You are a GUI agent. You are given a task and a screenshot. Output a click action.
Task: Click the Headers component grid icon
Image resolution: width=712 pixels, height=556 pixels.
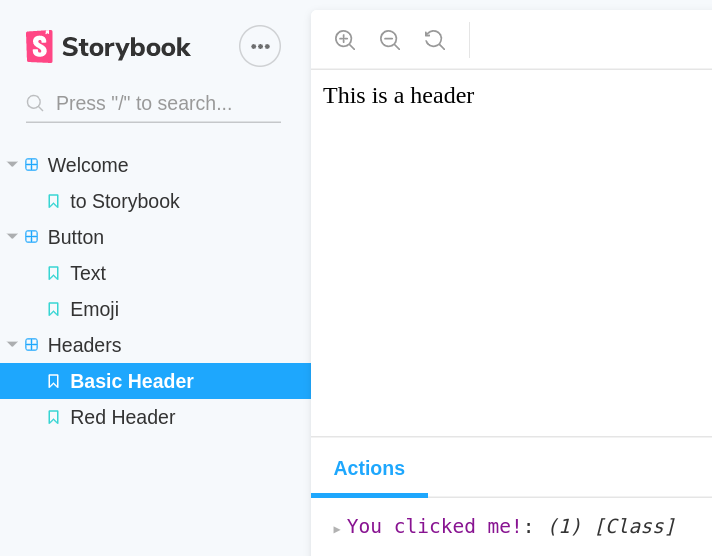31,345
